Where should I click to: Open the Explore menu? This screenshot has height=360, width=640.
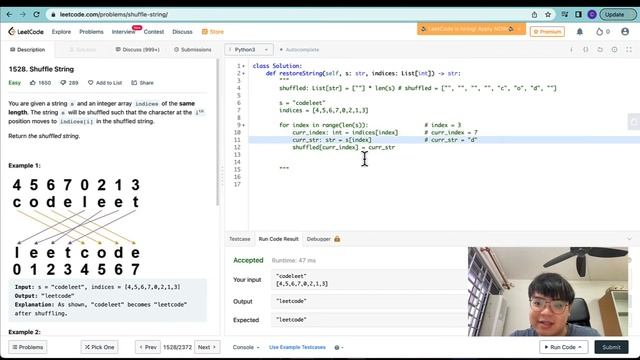pyautogui.click(x=61, y=31)
